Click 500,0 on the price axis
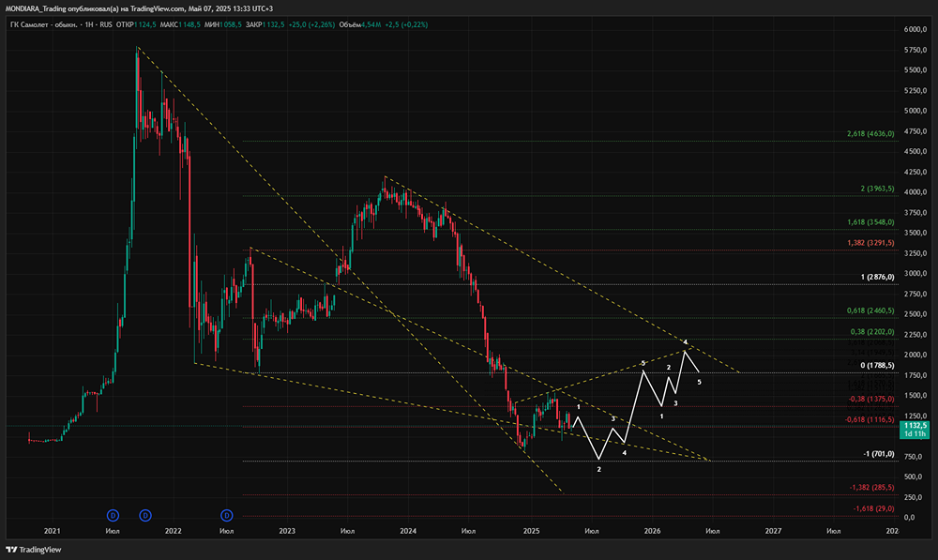 pos(913,477)
